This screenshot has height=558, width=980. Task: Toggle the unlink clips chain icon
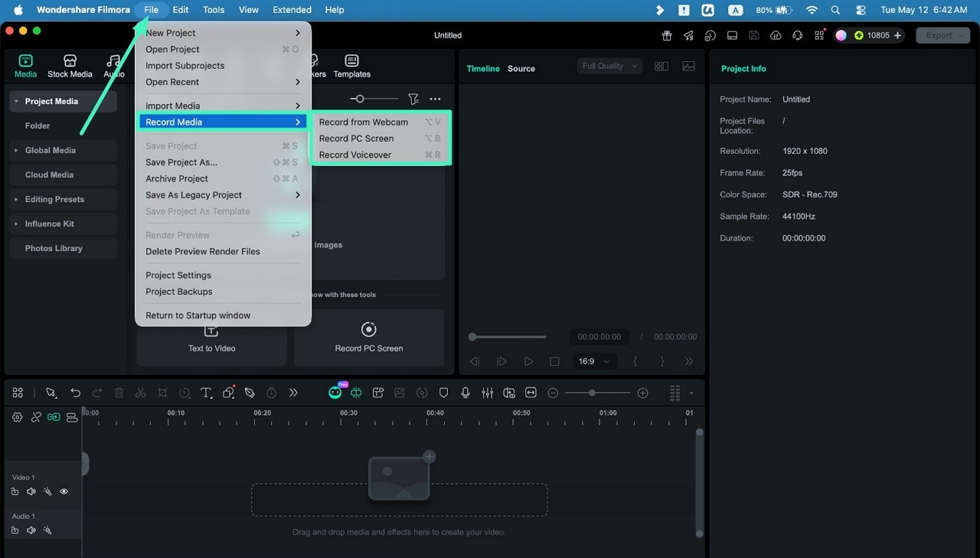coord(35,417)
